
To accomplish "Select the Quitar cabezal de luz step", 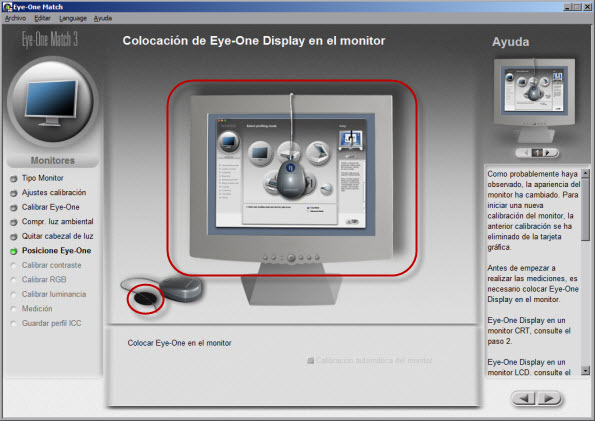I will point(57,236).
